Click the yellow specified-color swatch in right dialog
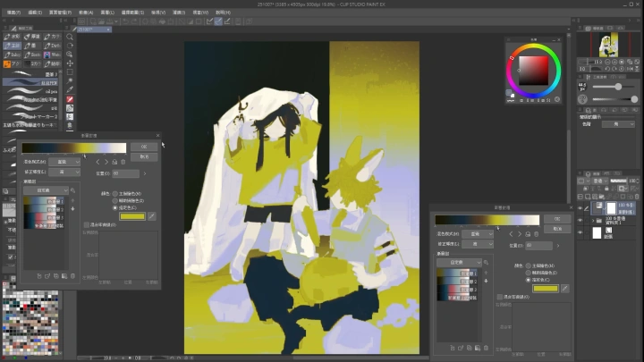 tap(546, 288)
